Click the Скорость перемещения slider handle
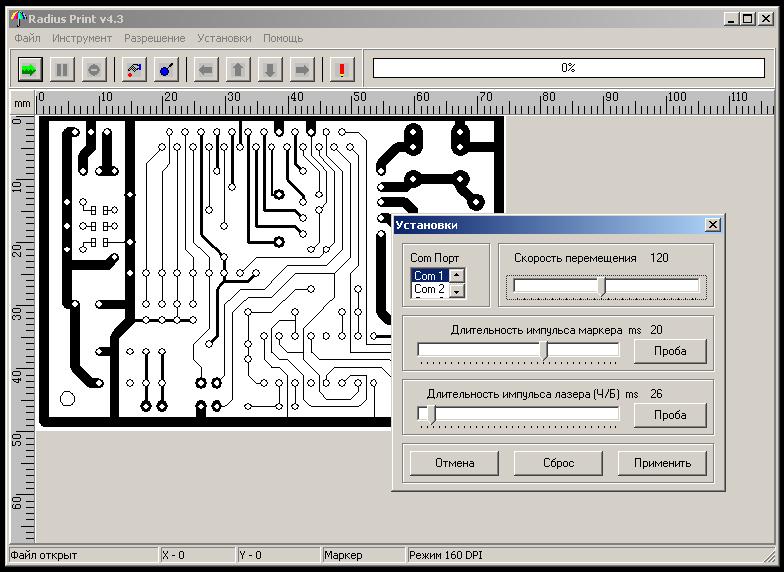Screen dimensions: 784x572 point(602,286)
